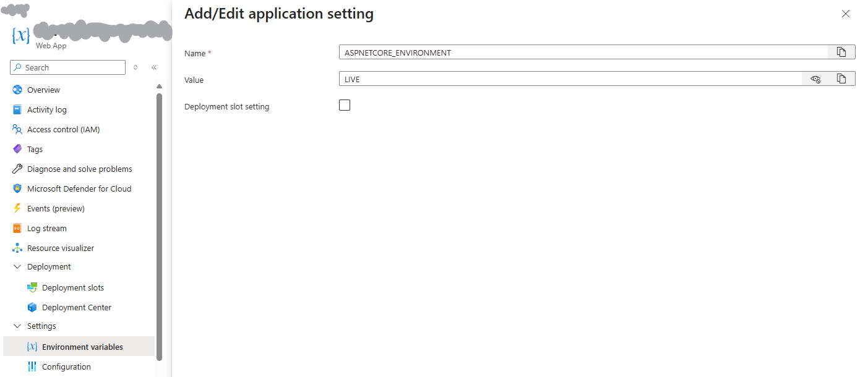Copy the Value field contents
Image resolution: width=868 pixels, height=377 pixels.
(x=841, y=79)
